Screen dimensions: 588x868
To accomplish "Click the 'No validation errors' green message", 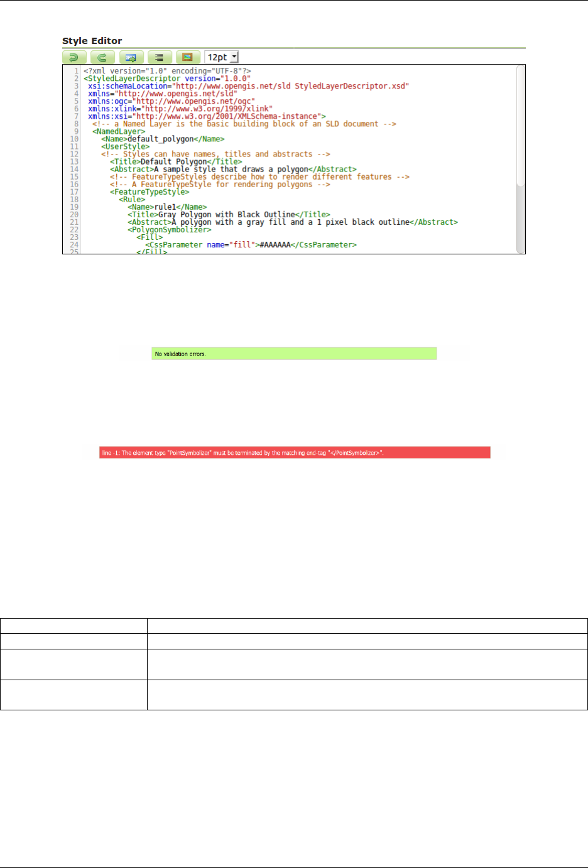I will coord(294,354).
